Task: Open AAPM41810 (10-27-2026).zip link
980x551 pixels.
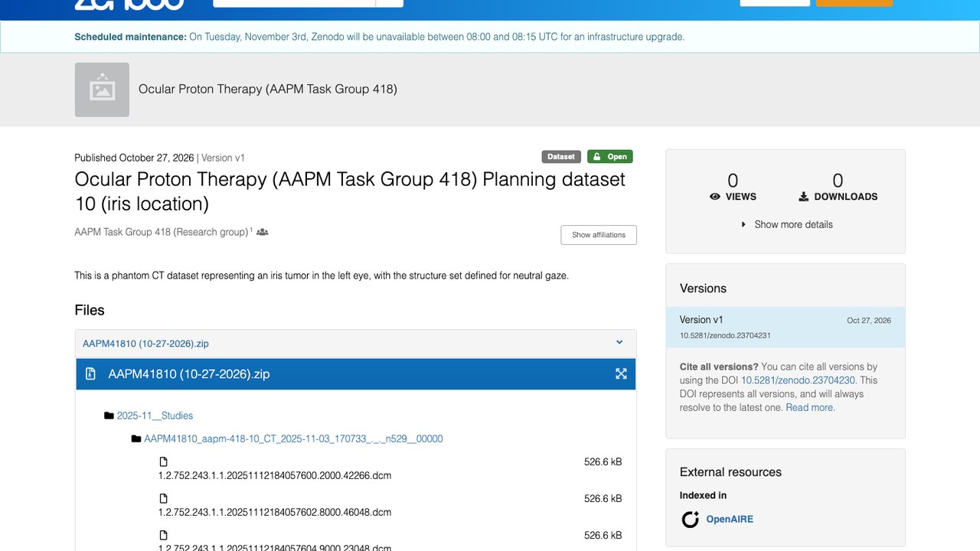Action: point(145,344)
